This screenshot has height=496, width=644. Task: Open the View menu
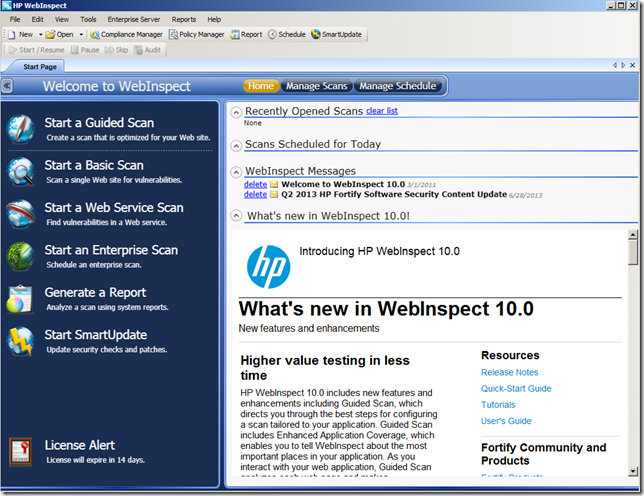62,19
